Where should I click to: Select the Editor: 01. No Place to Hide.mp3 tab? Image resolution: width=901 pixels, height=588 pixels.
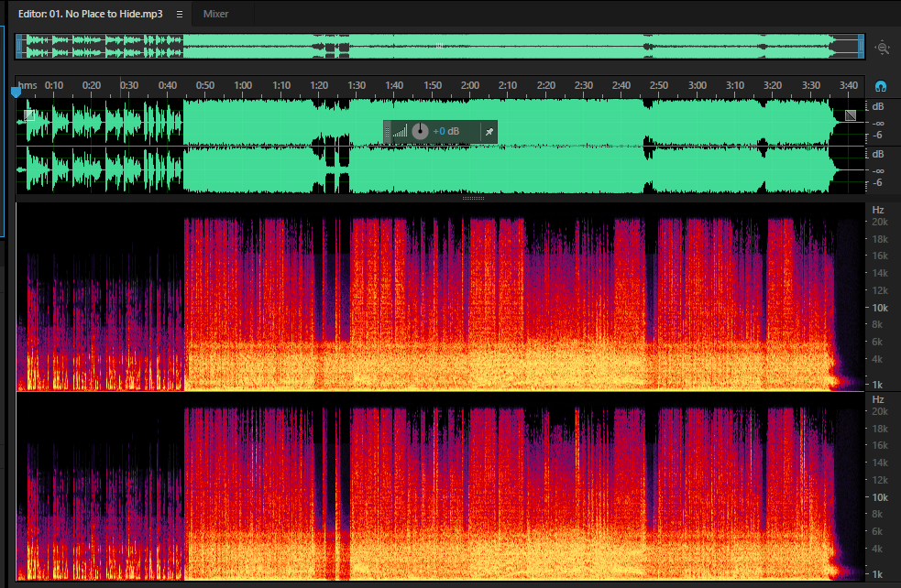[90, 14]
